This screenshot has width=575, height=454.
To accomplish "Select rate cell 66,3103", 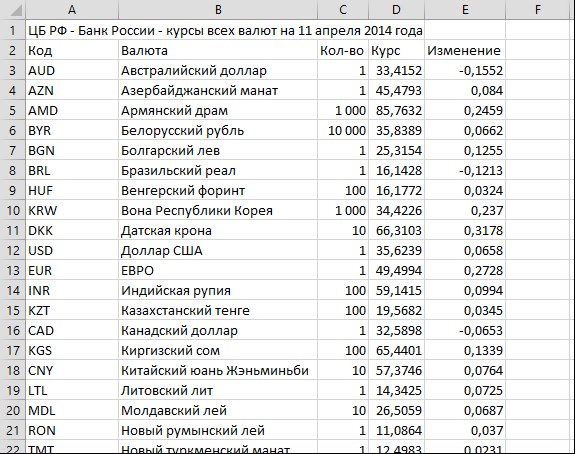I will click(x=396, y=231).
